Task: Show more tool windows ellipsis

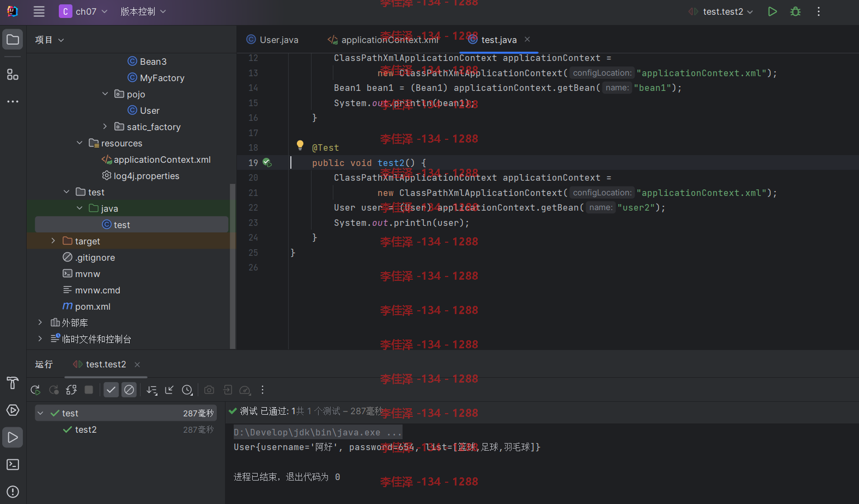Action: 13,101
